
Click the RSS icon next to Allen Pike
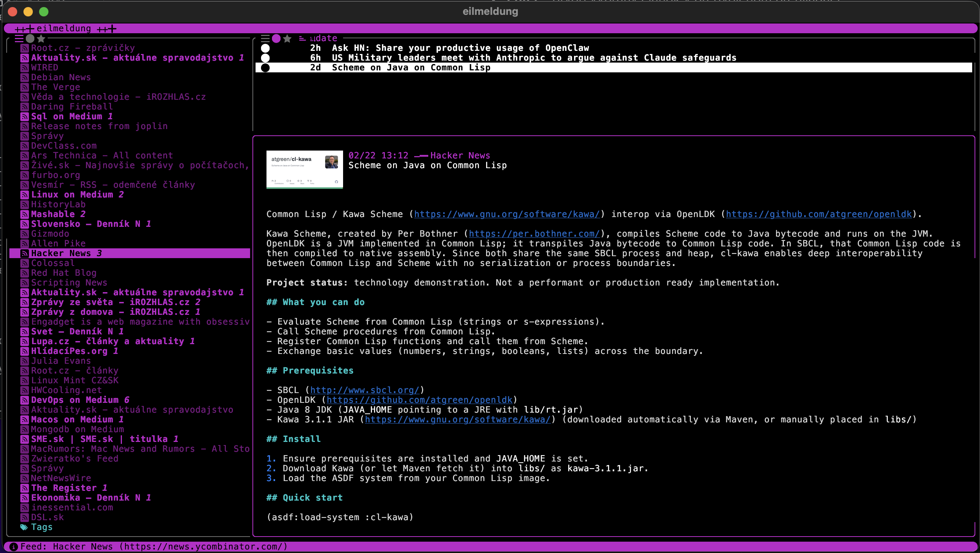[25, 244]
